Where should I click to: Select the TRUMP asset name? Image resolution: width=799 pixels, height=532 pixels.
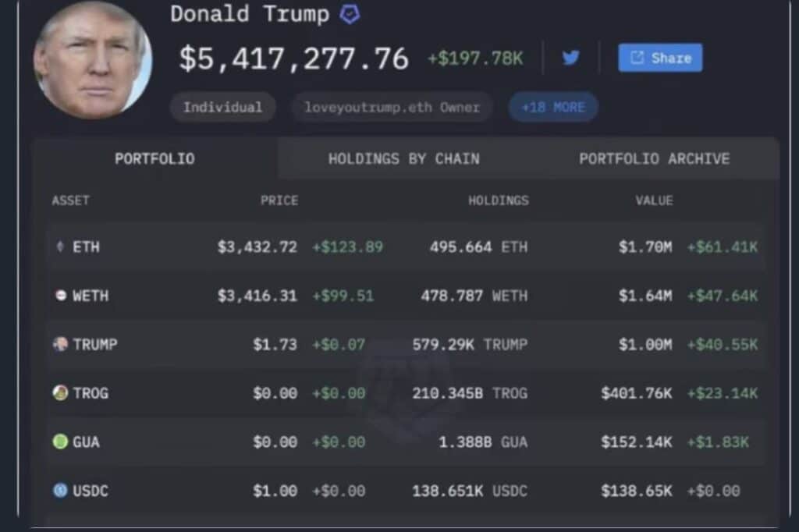(94, 345)
